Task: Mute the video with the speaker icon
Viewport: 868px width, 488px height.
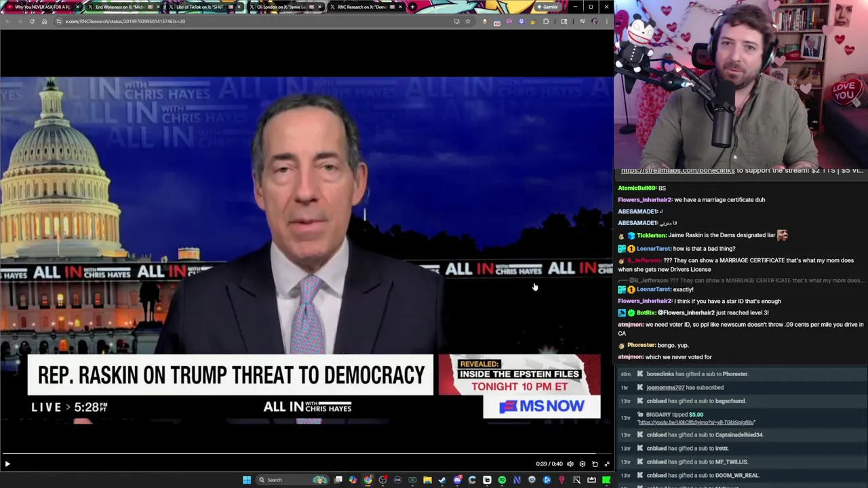Action: pos(570,464)
